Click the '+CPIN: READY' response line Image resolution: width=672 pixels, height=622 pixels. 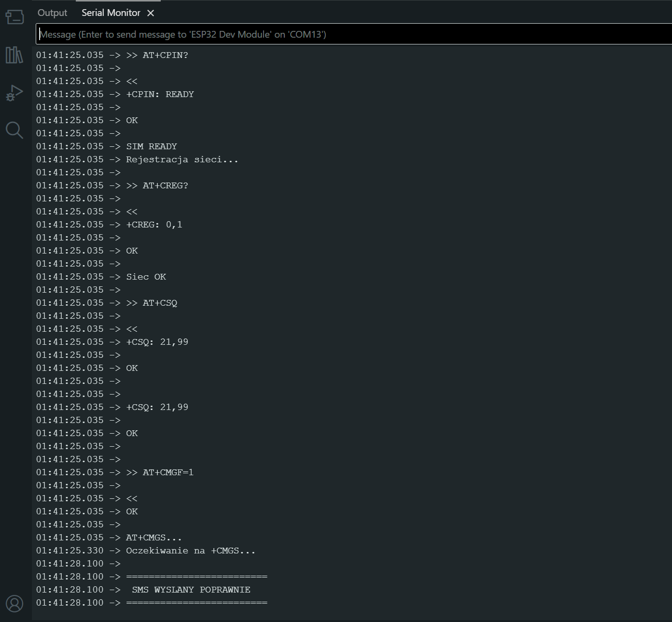coord(160,94)
